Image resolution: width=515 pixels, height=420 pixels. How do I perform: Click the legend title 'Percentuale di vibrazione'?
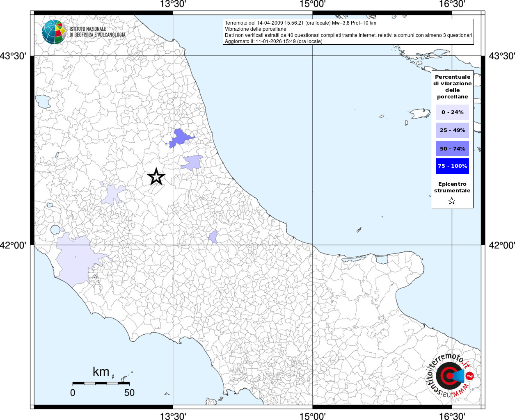click(452, 87)
